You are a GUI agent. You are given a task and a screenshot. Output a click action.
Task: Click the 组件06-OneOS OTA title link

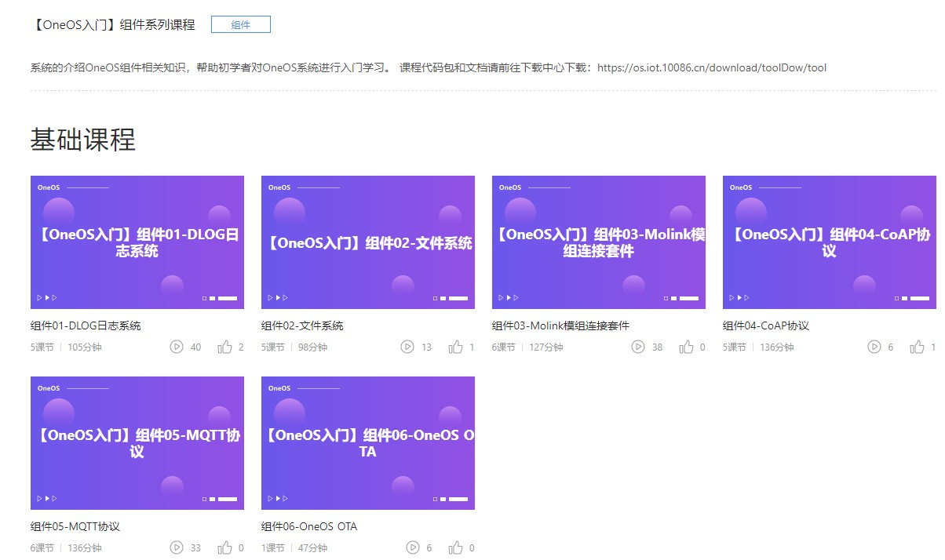[309, 526]
